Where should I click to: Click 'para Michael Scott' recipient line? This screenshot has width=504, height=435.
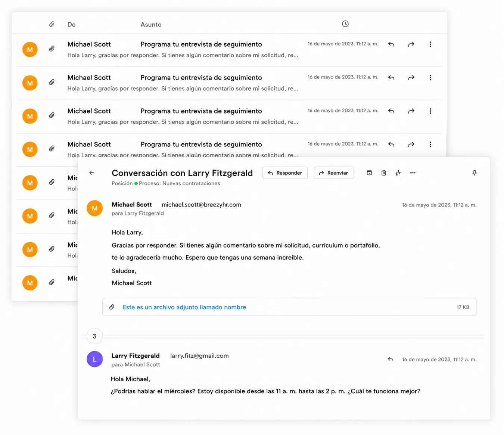[136, 365]
